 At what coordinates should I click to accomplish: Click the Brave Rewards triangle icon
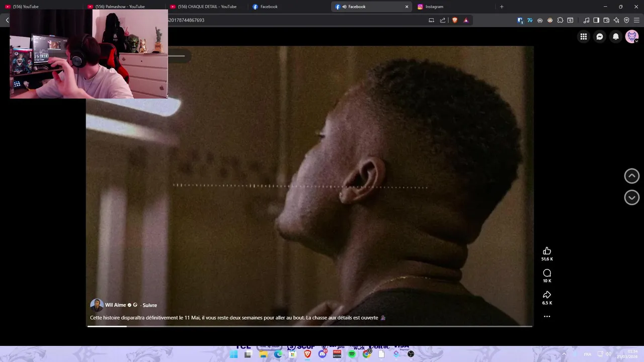(466, 20)
